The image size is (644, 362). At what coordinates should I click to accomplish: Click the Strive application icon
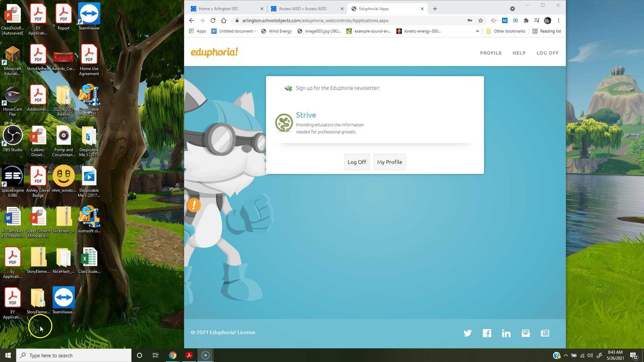pyautogui.click(x=284, y=123)
